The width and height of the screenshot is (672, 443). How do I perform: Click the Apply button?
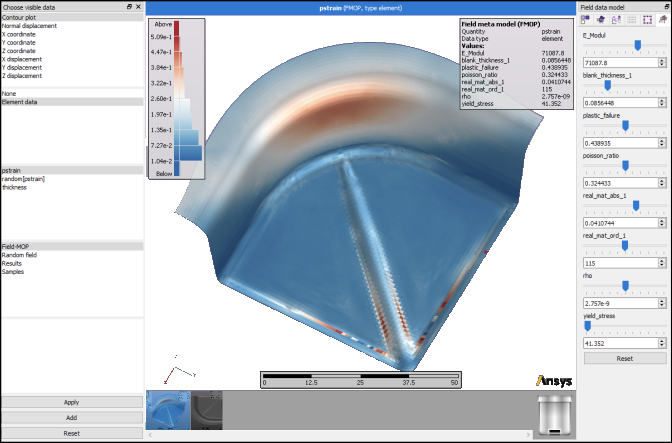pos(72,402)
